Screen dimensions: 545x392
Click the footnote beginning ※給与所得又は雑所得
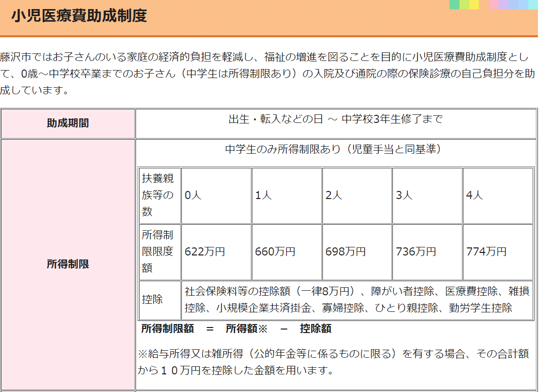pyautogui.click(x=333, y=362)
